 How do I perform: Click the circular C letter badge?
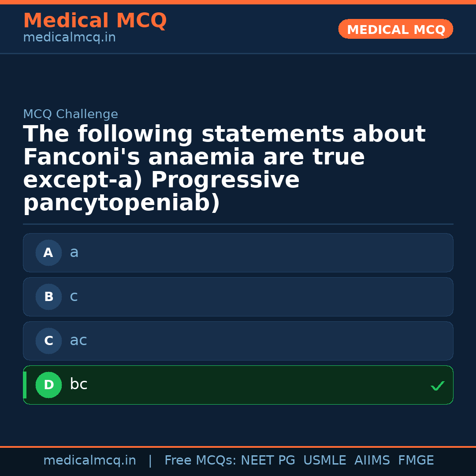[48, 341]
